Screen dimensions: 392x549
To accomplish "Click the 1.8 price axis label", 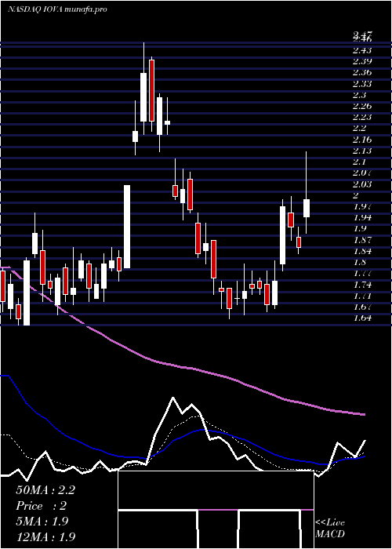I will coord(359,262).
